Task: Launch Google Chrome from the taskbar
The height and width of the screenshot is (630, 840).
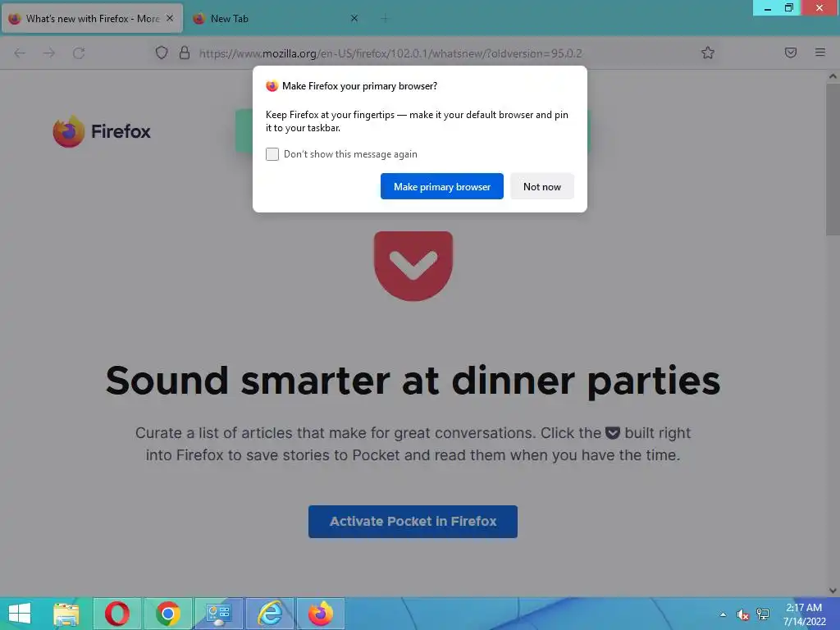Action: [167, 614]
